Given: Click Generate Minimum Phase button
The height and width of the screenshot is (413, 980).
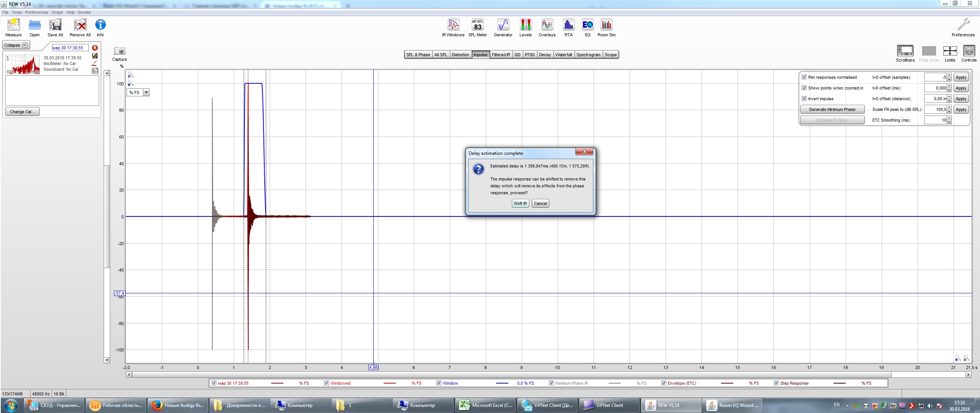Looking at the screenshot, I should tap(832, 109).
